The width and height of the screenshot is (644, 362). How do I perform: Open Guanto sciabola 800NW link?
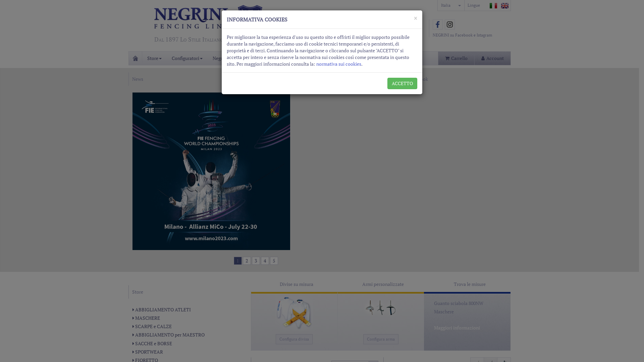click(x=459, y=303)
